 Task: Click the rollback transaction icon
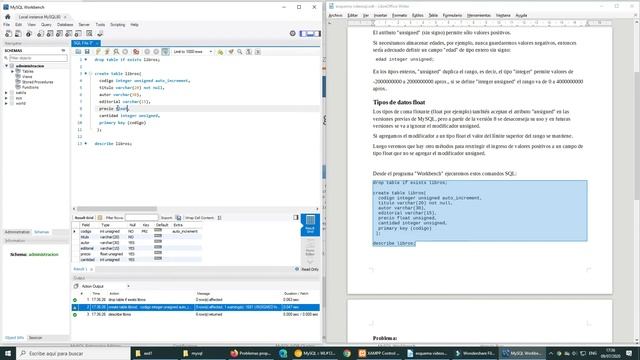(x=156, y=52)
